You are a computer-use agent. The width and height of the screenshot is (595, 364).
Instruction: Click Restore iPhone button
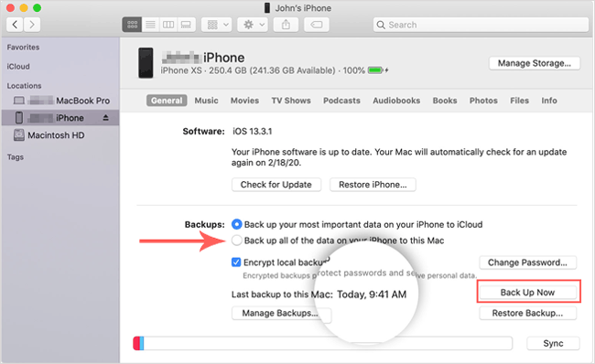tap(373, 185)
